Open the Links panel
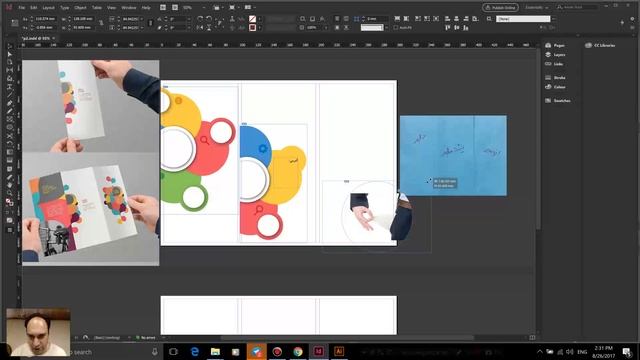Image resolution: width=640 pixels, height=360 pixels. [554, 64]
